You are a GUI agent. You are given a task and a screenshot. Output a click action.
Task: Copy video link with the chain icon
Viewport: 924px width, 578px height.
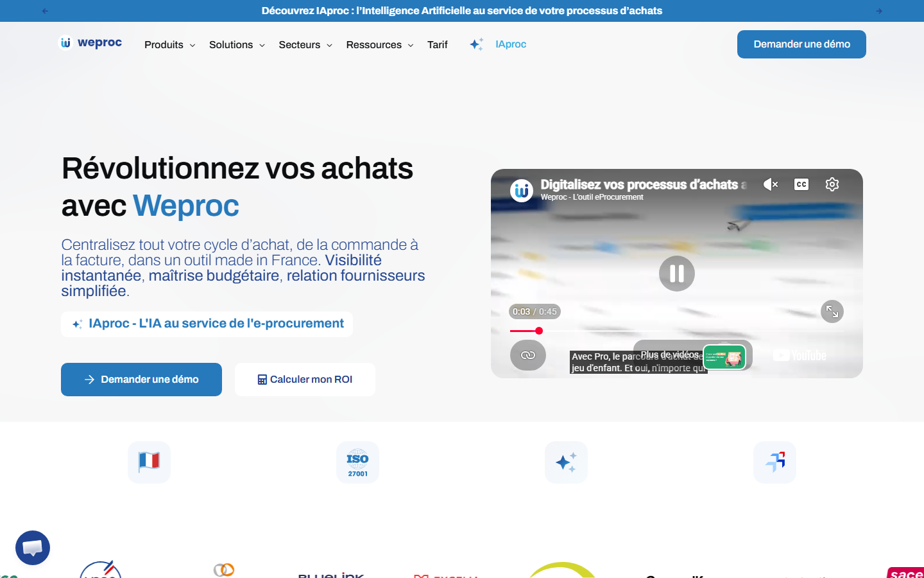[x=528, y=355]
